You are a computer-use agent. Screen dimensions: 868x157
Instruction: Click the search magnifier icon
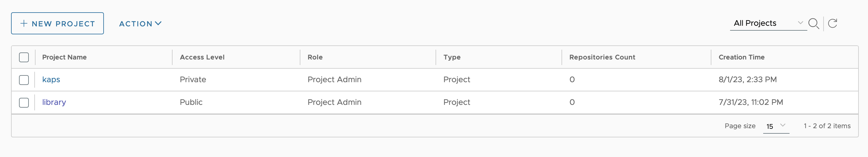coord(814,24)
